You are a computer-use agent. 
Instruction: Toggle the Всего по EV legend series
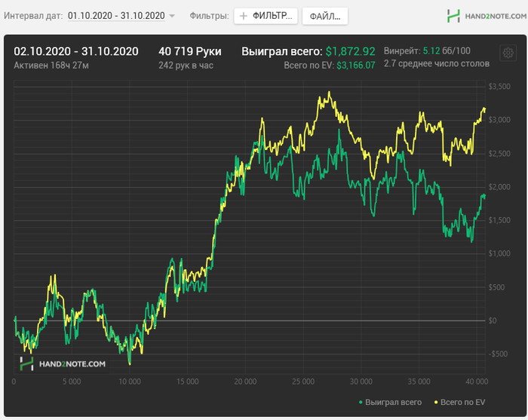pos(459,402)
